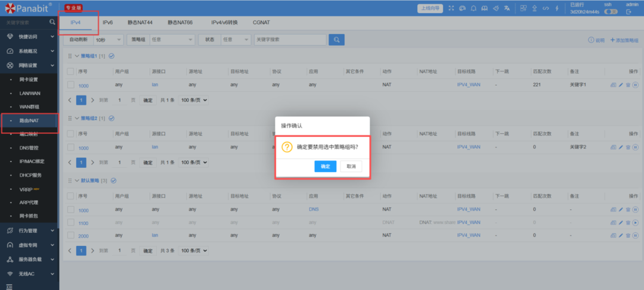Collapse the 策略组2 group
The width and height of the screenshot is (644, 290).
pos(76,118)
